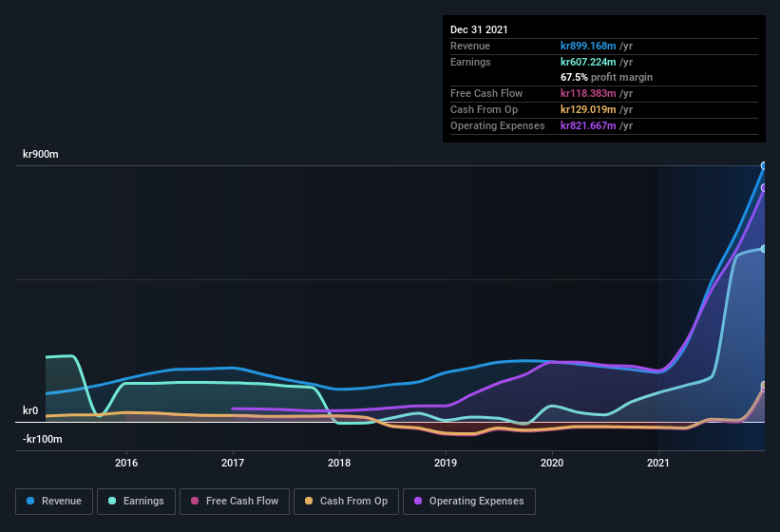Hide the Earnings series via the legend
780x532 pixels.
(136, 501)
